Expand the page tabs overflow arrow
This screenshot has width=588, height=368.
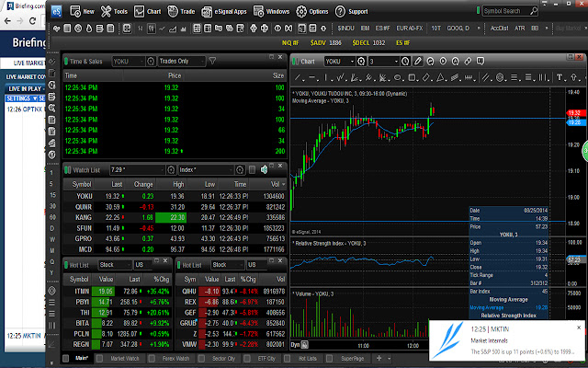click(x=389, y=358)
